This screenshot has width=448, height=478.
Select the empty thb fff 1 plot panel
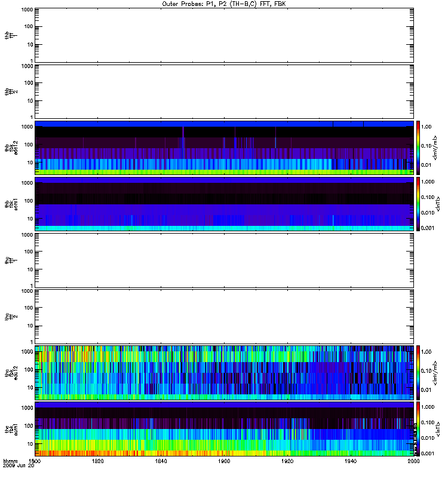[x=225, y=35]
